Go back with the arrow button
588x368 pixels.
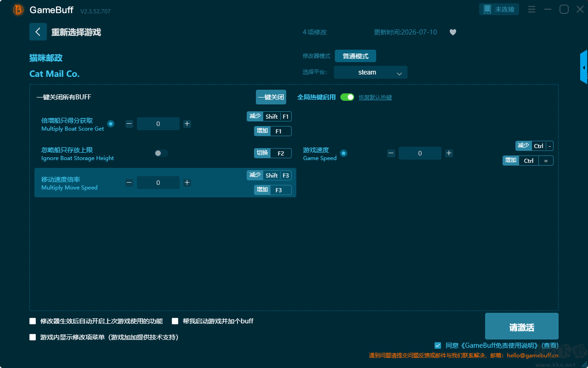[x=38, y=32]
